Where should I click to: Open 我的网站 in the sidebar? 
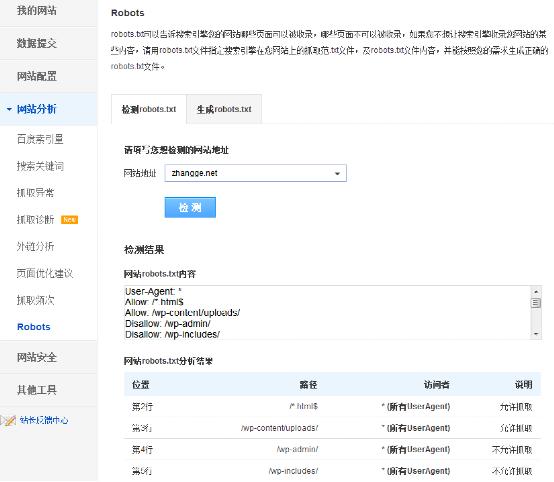click(37, 11)
